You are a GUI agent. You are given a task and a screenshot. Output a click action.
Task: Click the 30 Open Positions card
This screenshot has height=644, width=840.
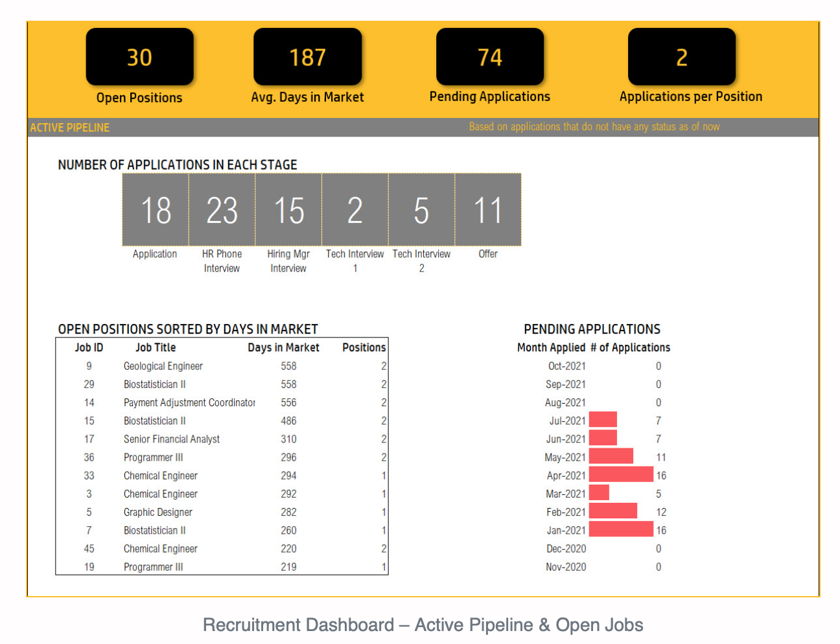139,57
